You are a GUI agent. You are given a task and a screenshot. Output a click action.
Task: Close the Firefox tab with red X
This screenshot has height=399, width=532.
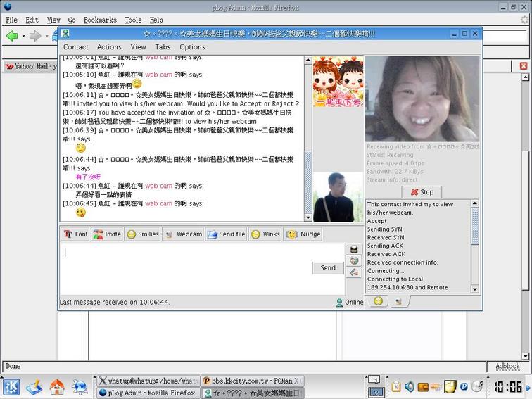pos(523,66)
